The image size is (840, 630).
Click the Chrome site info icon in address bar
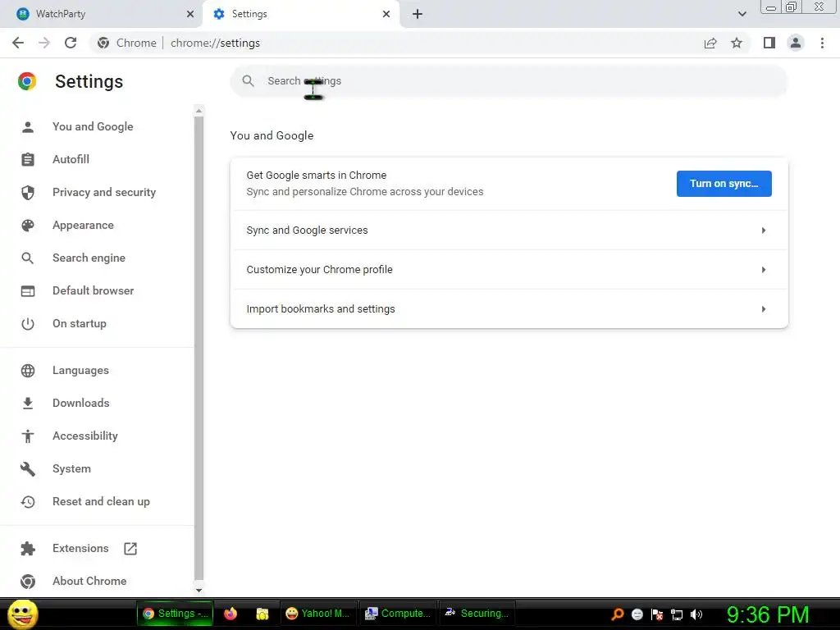click(x=103, y=43)
